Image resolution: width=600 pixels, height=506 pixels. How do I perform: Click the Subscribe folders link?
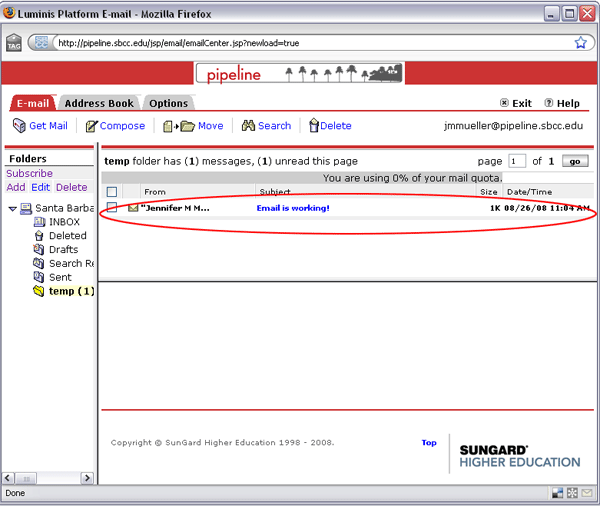(29, 174)
